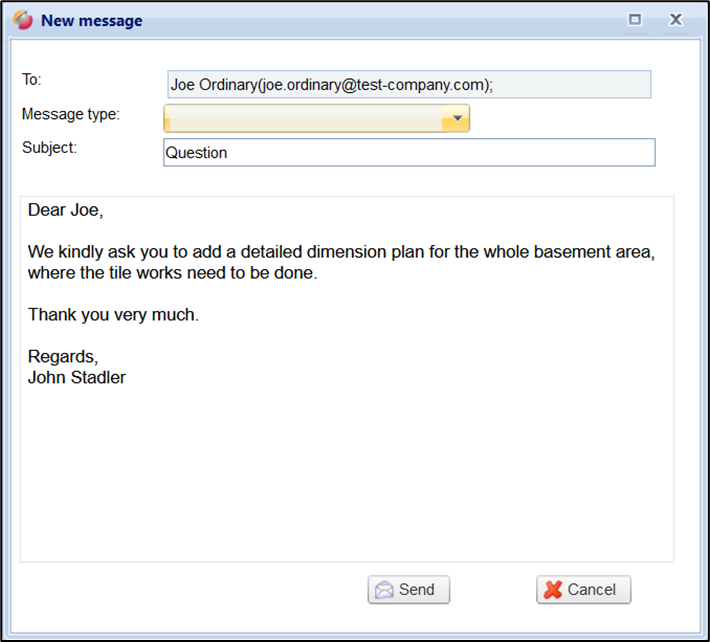Click the "New message" title bar text

(91, 20)
